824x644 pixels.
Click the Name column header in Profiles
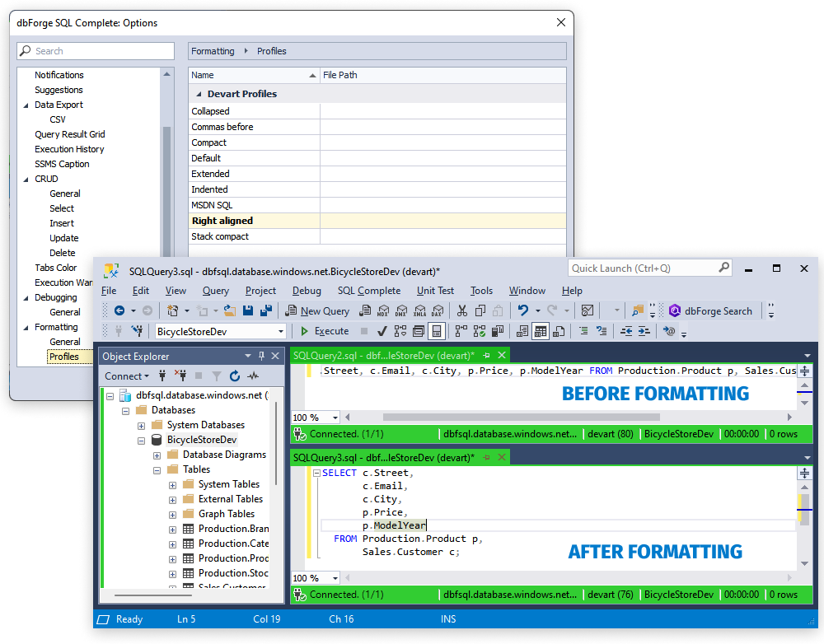255,75
